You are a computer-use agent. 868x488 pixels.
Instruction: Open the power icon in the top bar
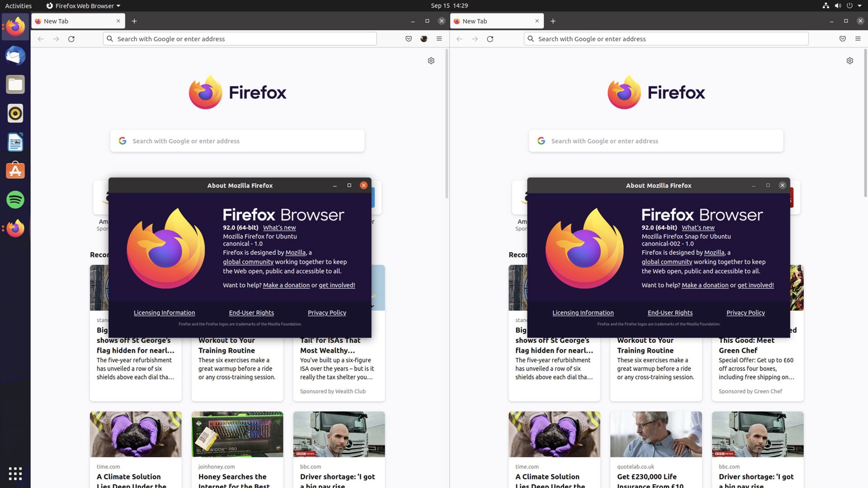(x=849, y=5)
